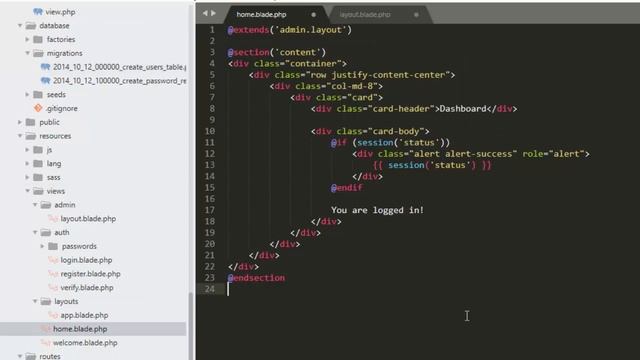Click the register.blade.php file icon

point(53,274)
